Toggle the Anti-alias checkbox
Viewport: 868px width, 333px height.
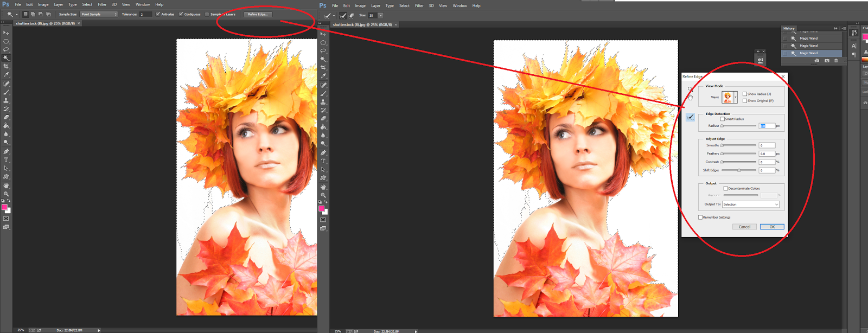click(x=158, y=14)
